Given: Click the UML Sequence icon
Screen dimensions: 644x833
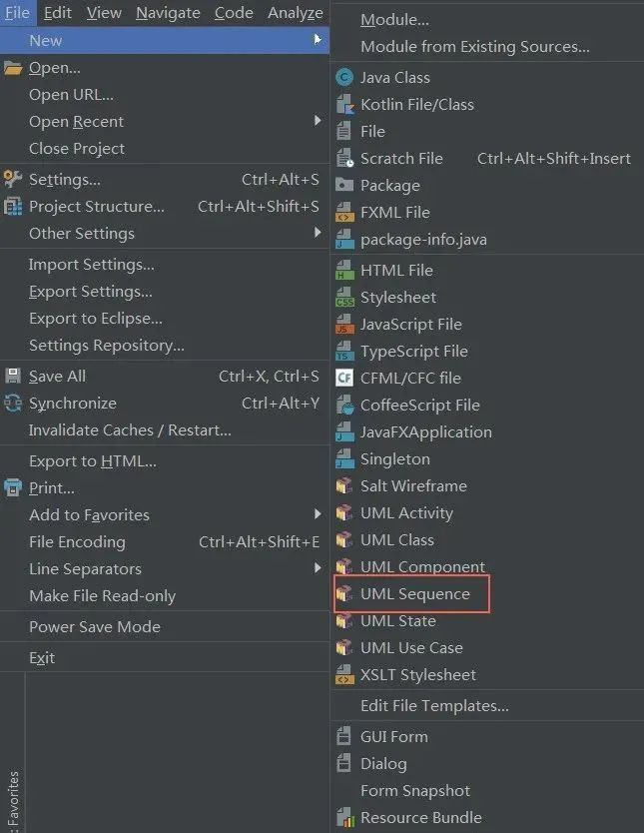Looking at the screenshot, I should point(344,593).
